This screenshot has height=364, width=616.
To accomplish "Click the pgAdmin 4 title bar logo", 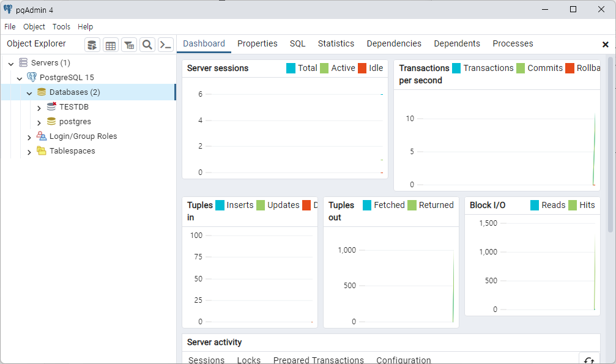I will coord(8,9).
